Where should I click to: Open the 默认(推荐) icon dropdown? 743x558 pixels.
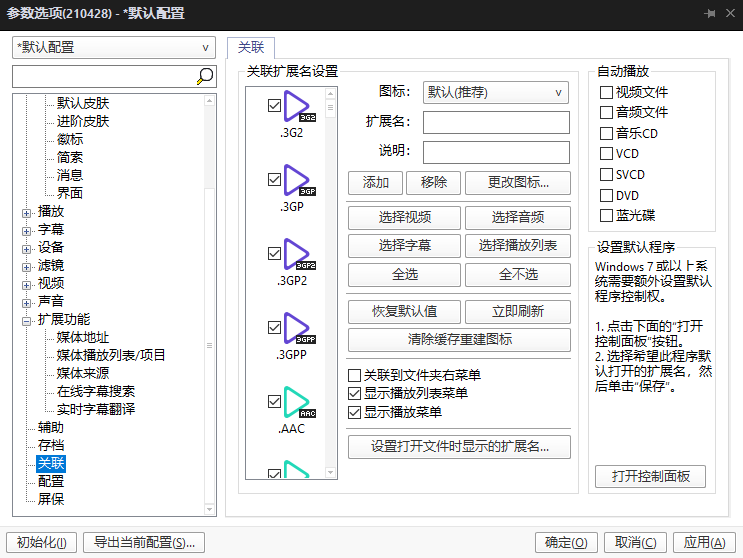tap(496, 92)
